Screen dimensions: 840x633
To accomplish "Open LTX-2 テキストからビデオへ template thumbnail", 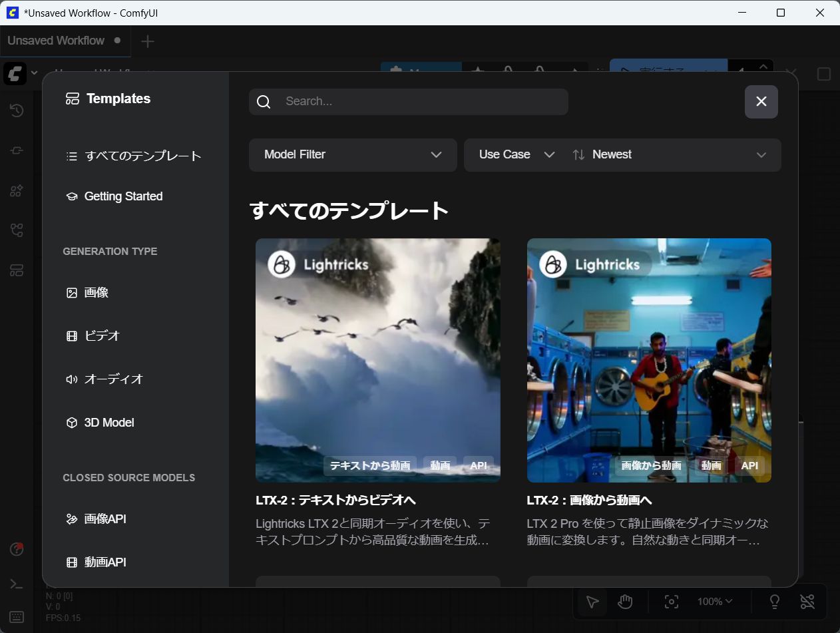I will (x=377, y=359).
